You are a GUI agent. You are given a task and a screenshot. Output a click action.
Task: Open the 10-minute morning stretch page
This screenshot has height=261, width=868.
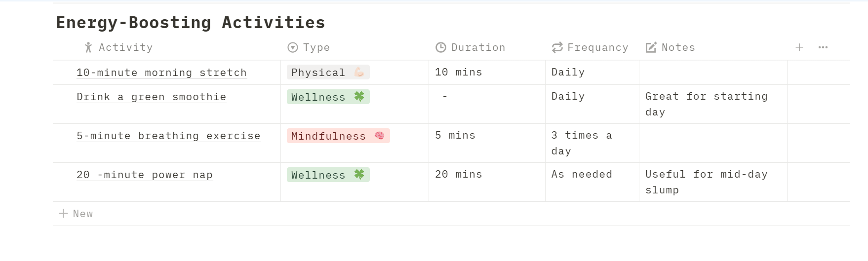tap(161, 73)
